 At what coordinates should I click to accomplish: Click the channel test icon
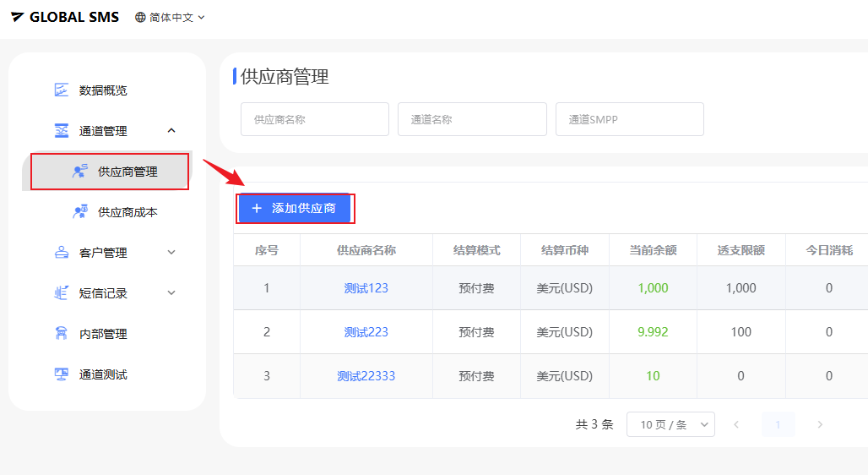(62, 374)
